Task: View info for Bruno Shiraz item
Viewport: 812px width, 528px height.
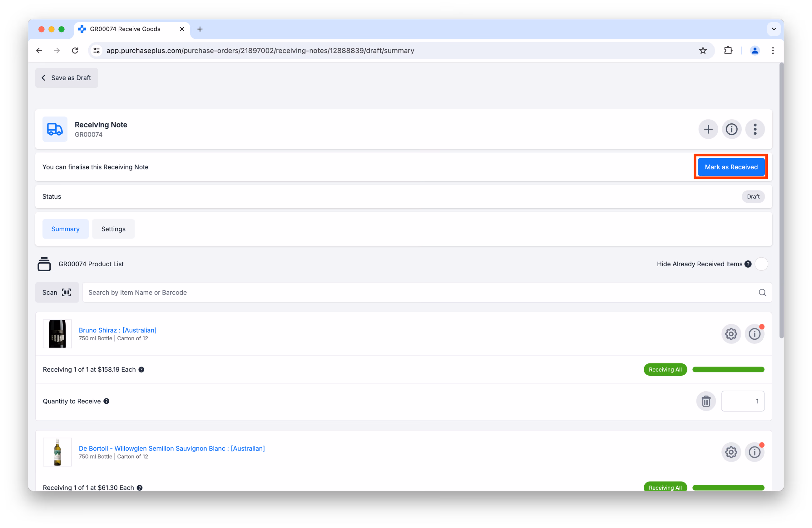Action: click(754, 333)
